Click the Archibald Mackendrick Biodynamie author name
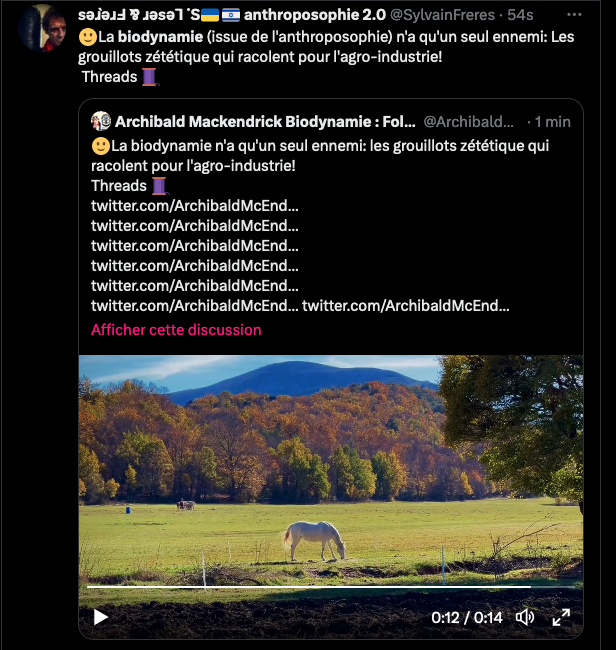Image resolution: width=616 pixels, height=650 pixels. 265,121
